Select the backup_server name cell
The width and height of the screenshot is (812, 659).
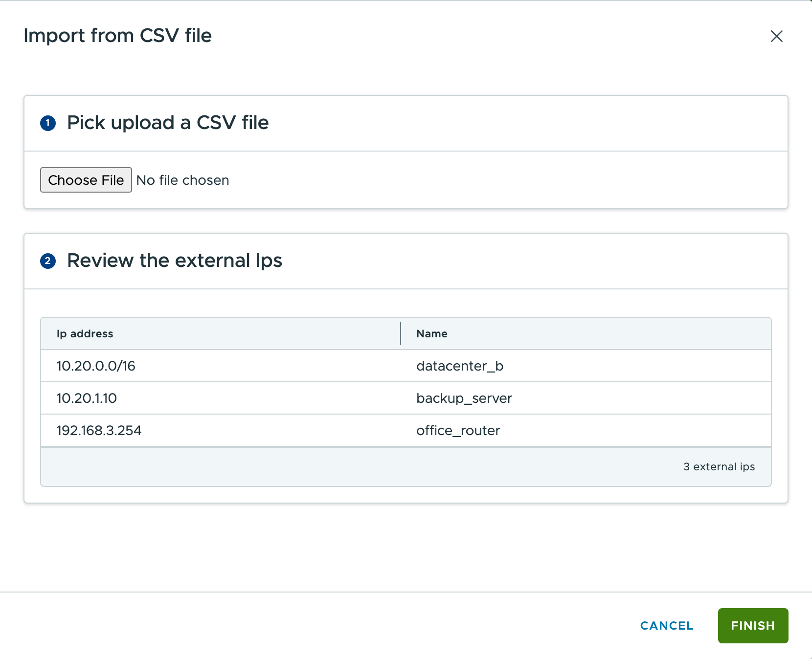586,398
